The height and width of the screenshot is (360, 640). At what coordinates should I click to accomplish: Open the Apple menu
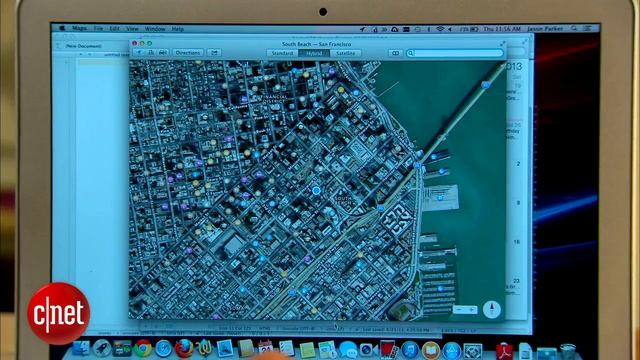pyautogui.click(x=62, y=29)
